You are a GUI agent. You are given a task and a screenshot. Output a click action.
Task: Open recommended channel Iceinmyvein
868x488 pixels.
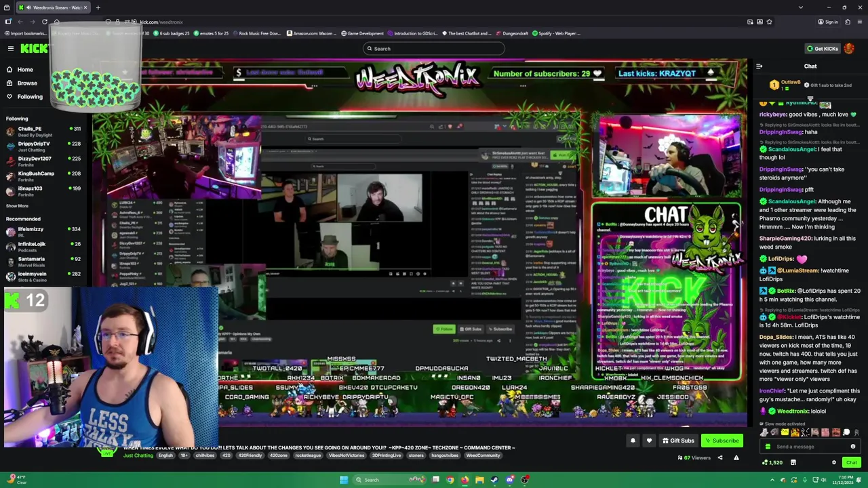pos(43,277)
